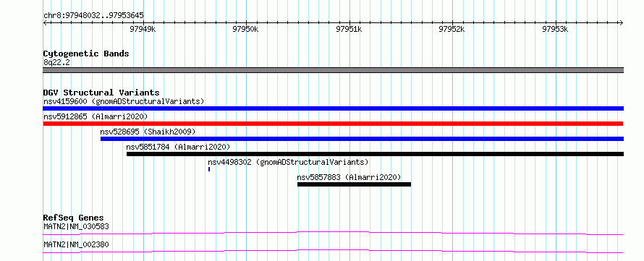Open the nsv4159600 (gnomADStructuralVariants) label
This screenshot has width=644, height=261.
(124, 101)
